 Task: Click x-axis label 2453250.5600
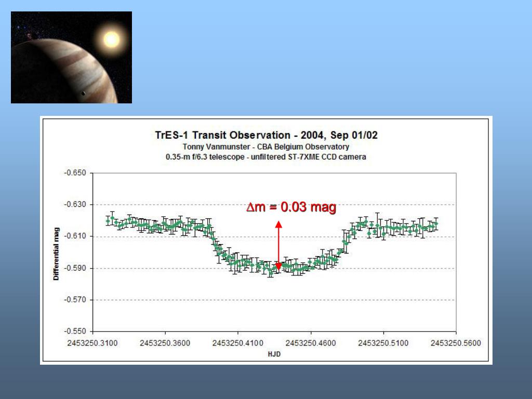[456, 343]
